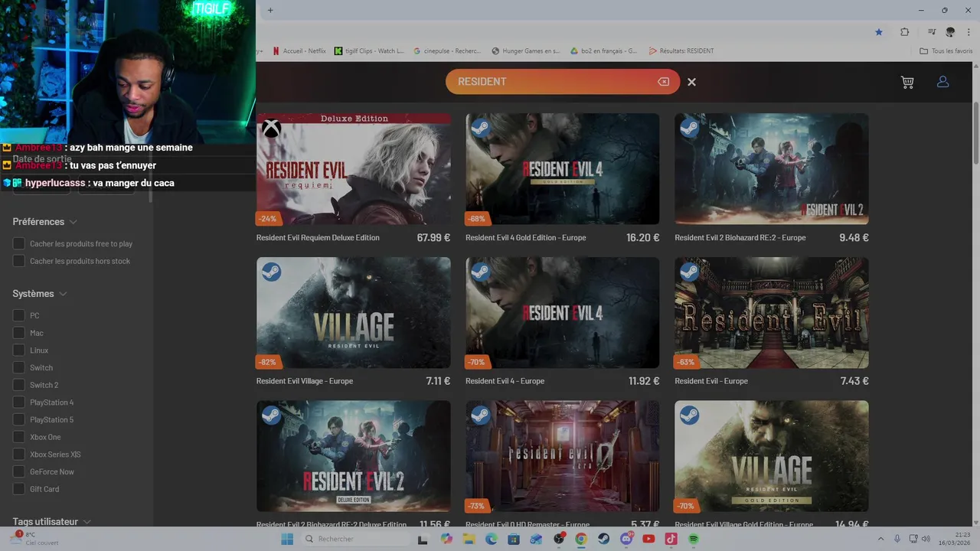Open Resident Evil 2 Biohazard RE:2 - Europe title

pyautogui.click(x=740, y=237)
